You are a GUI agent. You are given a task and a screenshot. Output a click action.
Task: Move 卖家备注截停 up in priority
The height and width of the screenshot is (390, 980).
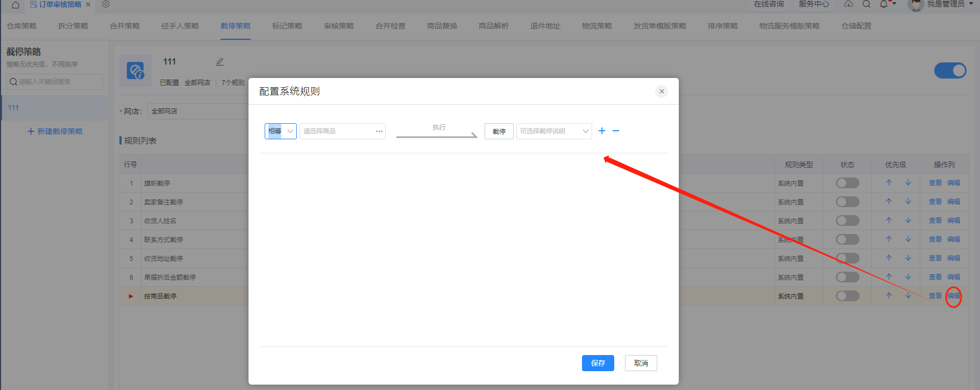(889, 202)
